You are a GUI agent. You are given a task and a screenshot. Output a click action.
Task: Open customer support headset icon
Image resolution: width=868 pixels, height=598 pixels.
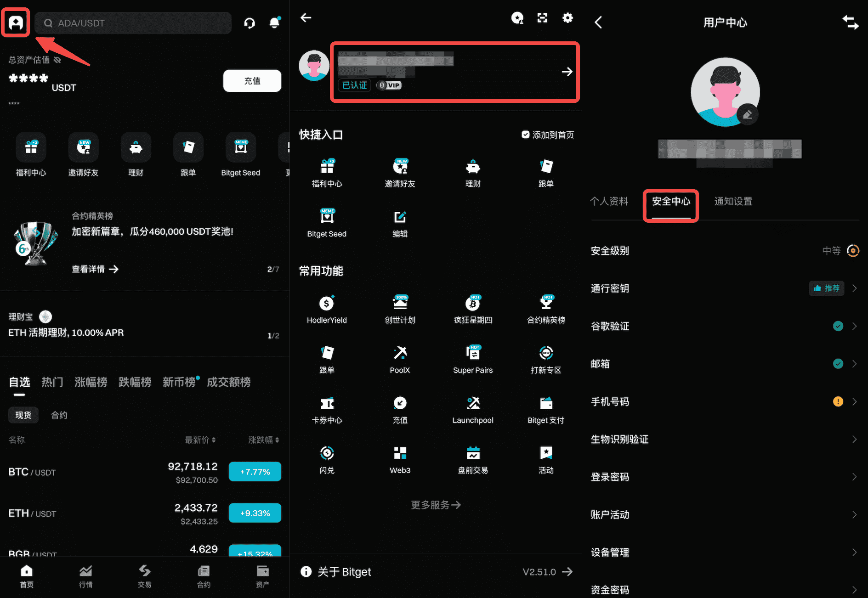pyautogui.click(x=250, y=23)
